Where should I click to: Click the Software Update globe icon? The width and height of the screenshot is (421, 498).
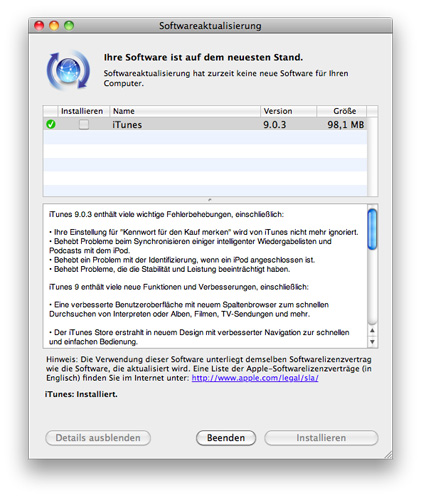[x=68, y=71]
